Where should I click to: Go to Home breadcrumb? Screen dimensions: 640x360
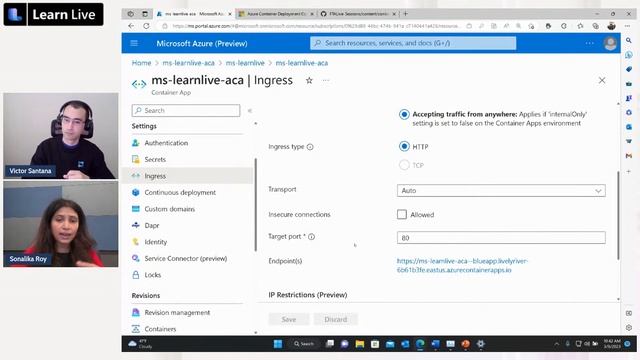[x=141, y=63]
